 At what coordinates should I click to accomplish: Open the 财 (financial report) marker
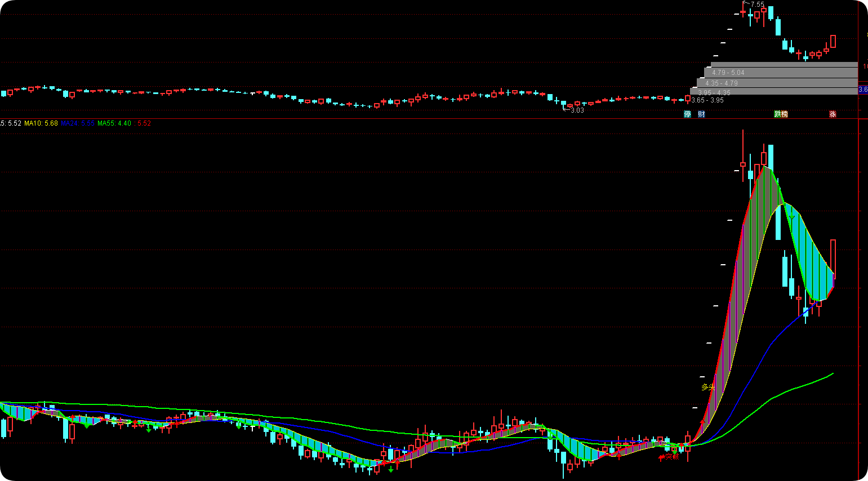point(701,114)
